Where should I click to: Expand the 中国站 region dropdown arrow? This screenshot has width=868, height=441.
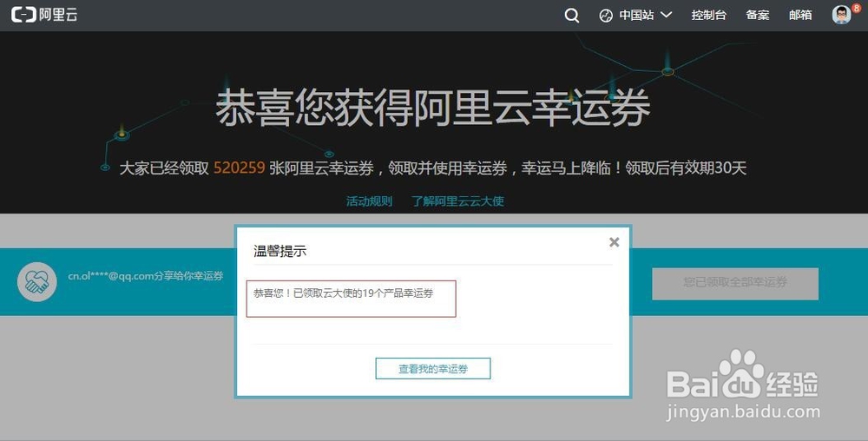[667, 15]
